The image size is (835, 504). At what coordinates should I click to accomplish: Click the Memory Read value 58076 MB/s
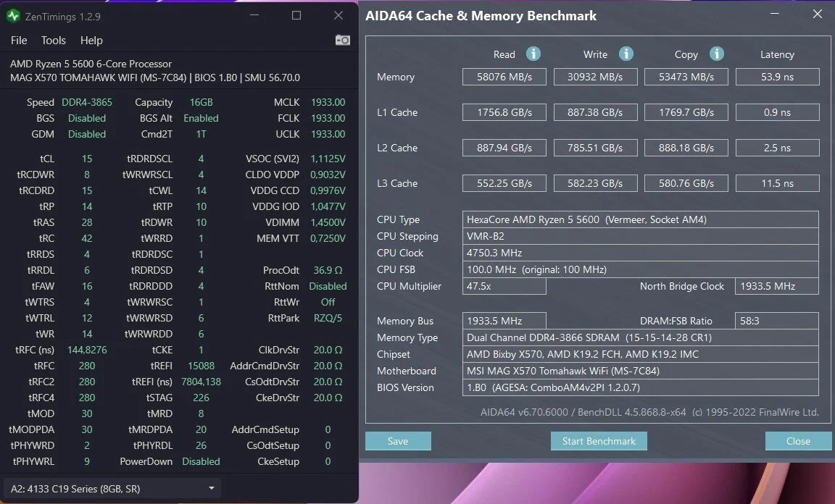click(x=504, y=77)
